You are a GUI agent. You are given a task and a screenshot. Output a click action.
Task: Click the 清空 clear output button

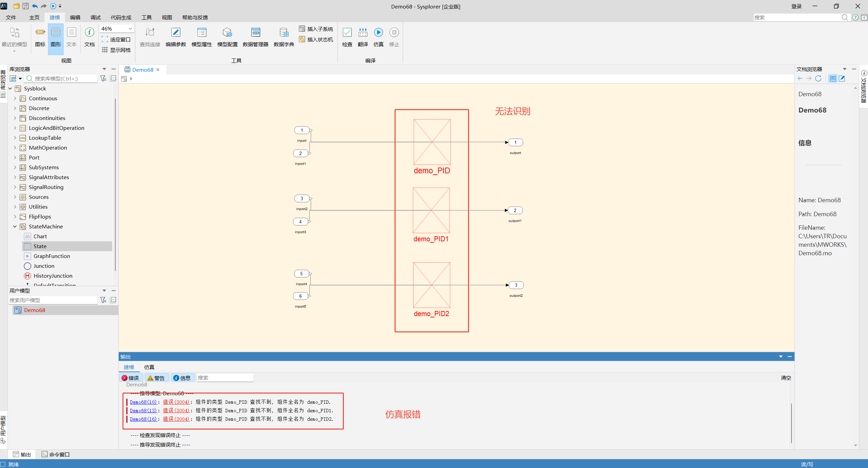pos(786,378)
